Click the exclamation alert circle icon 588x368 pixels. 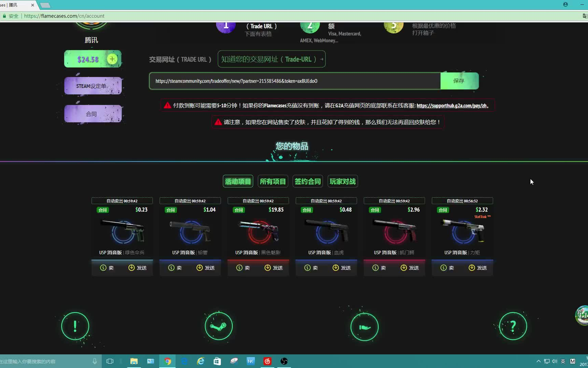pos(75,326)
